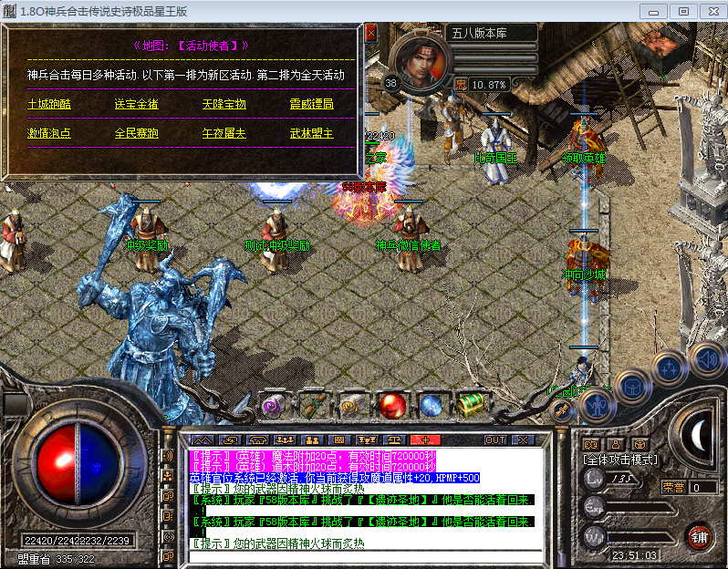Select the 天降宝物 activity link
Screen dimensions: 728x569
point(224,104)
